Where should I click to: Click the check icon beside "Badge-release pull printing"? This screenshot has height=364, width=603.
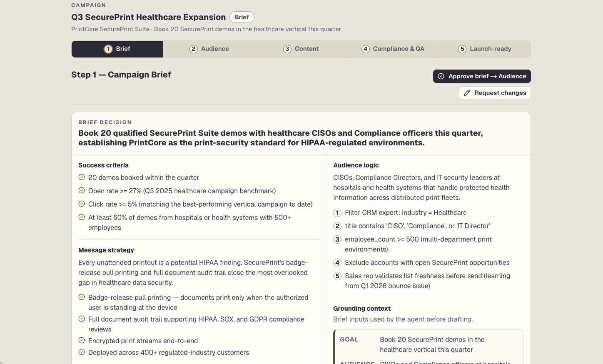point(82,297)
